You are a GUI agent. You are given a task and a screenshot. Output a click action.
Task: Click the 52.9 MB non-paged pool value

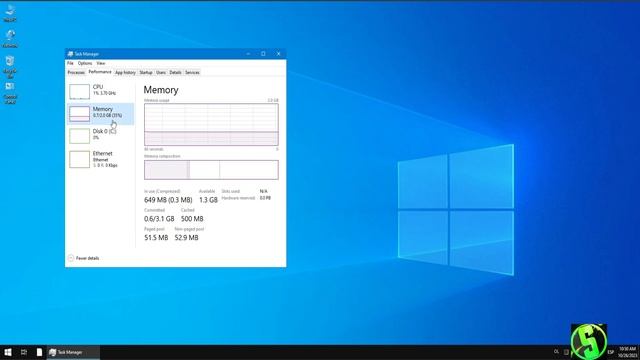pyautogui.click(x=186, y=238)
